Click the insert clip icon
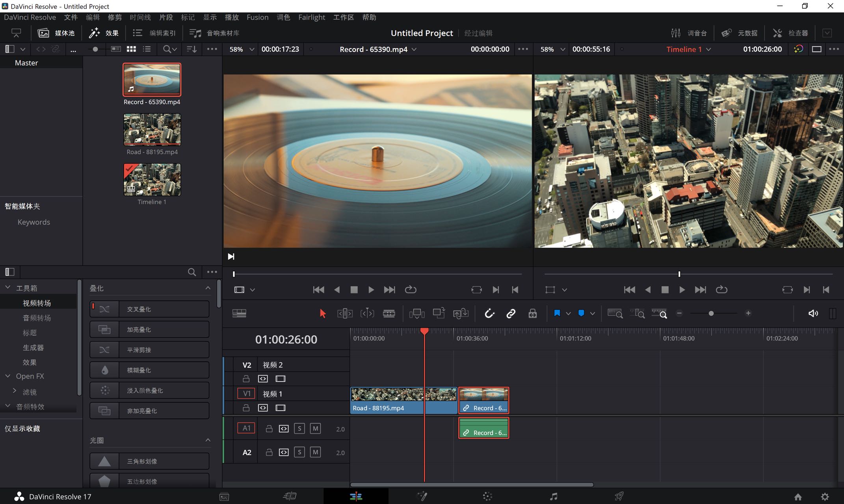 416,313
